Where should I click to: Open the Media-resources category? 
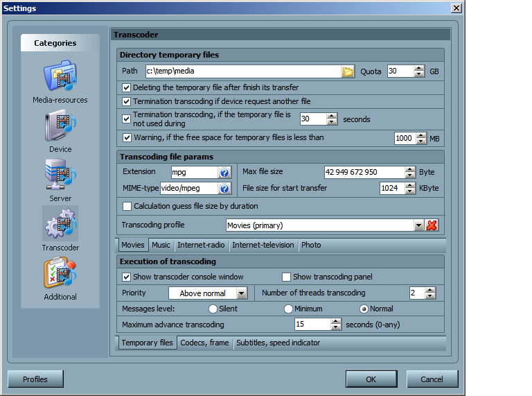(60, 82)
